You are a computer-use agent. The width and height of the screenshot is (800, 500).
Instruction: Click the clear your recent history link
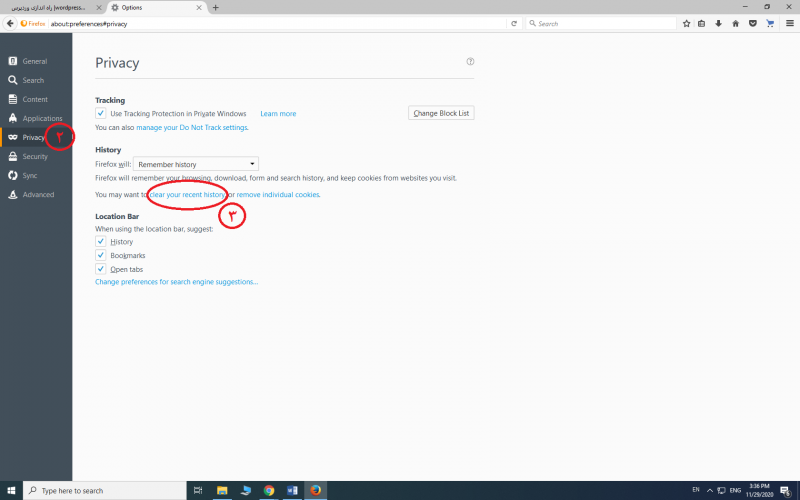pos(187,195)
